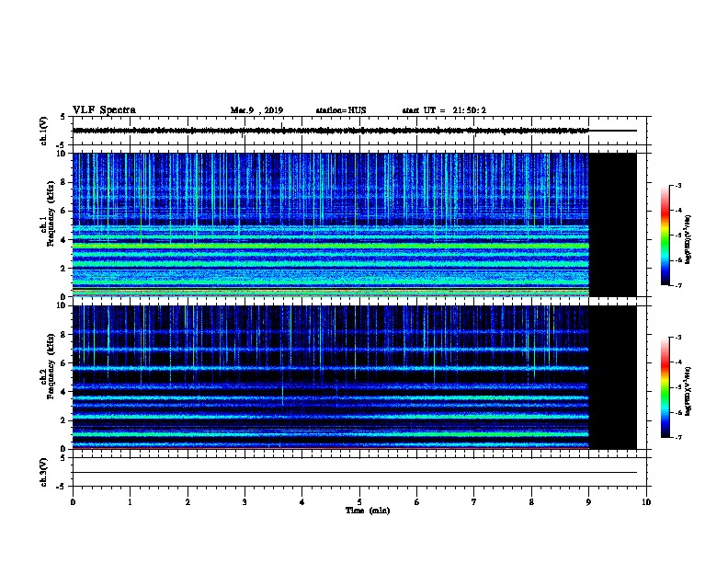This screenshot has width=728, height=563.
Task: Click the time axis tick label "8"
Action: pyautogui.click(x=531, y=502)
